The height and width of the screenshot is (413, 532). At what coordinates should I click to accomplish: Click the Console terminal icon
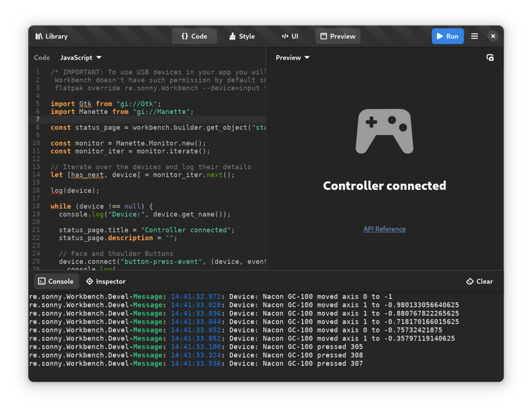click(x=42, y=281)
